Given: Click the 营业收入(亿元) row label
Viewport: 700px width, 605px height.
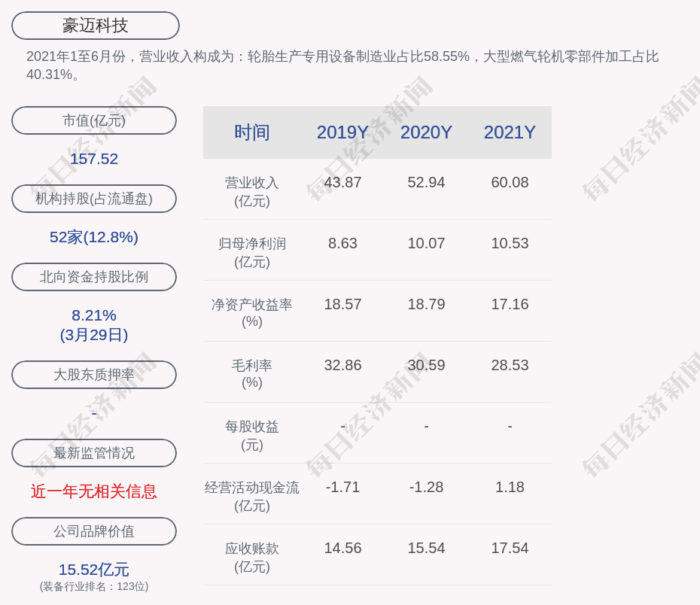Looking at the screenshot, I should tap(252, 192).
